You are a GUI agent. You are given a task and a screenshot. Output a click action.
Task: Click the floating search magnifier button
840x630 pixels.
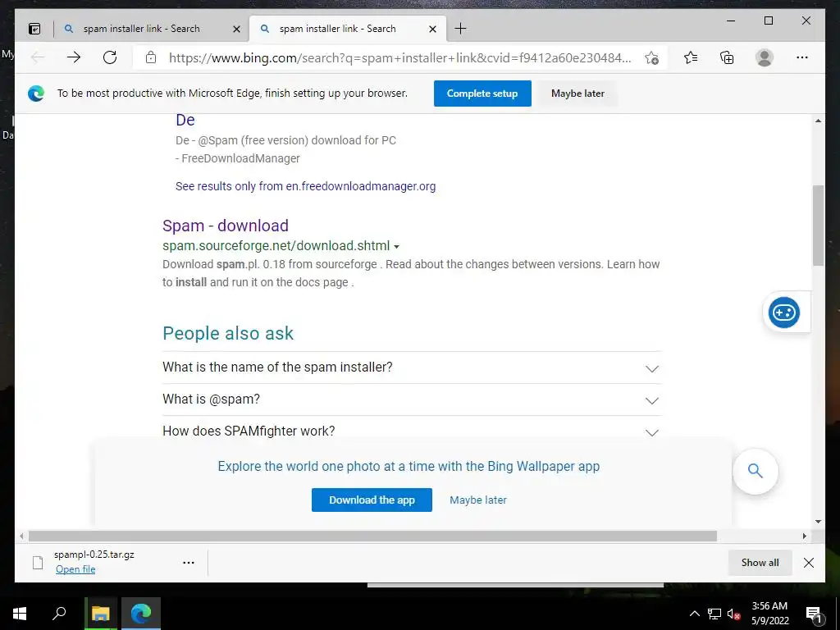pyautogui.click(x=755, y=471)
